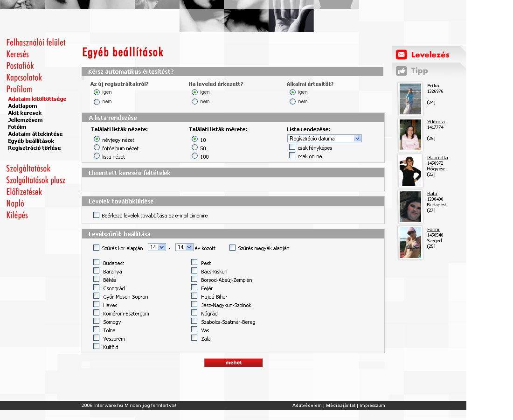Tick the Zala checkbox
This screenshot has height=420, width=513.
pyautogui.click(x=194, y=338)
